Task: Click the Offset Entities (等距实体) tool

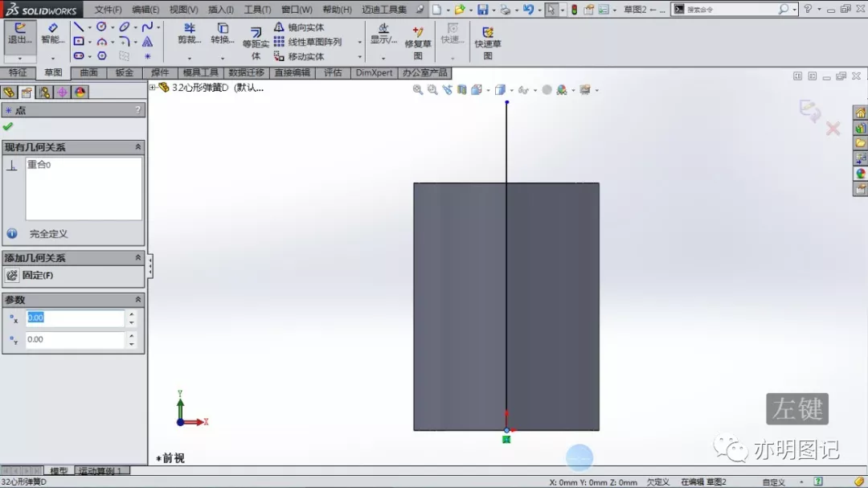Action: [x=256, y=43]
